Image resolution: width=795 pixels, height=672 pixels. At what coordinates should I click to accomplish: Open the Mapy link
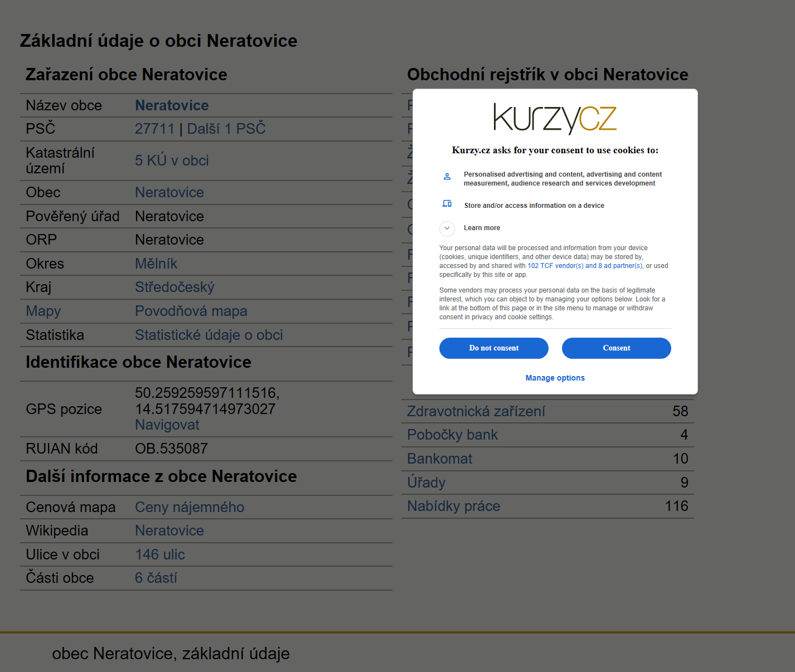pyautogui.click(x=43, y=311)
